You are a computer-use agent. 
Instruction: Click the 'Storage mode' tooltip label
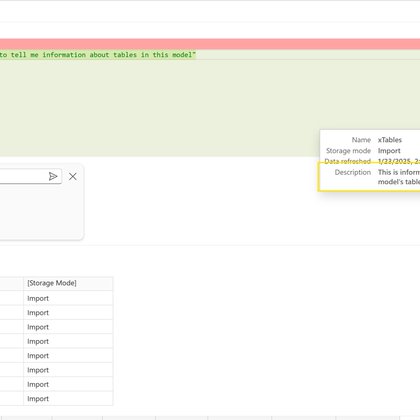tap(348, 151)
